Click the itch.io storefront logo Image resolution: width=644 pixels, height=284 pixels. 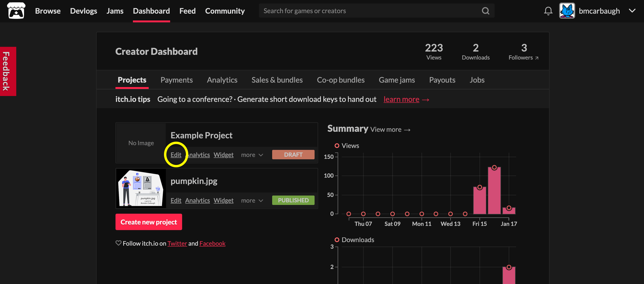coord(16,11)
